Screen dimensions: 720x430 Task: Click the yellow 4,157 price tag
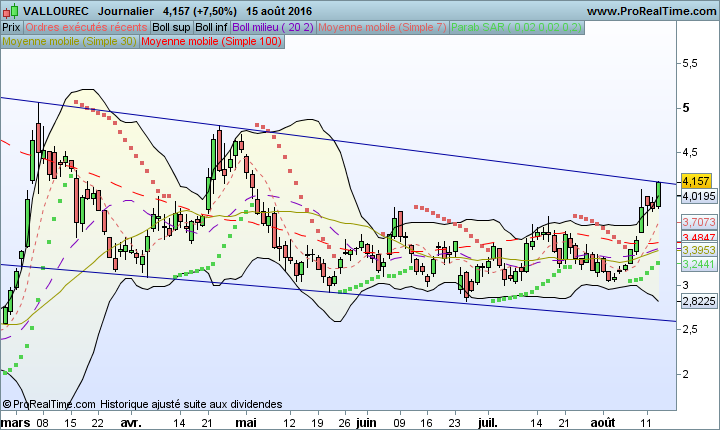[696, 181]
